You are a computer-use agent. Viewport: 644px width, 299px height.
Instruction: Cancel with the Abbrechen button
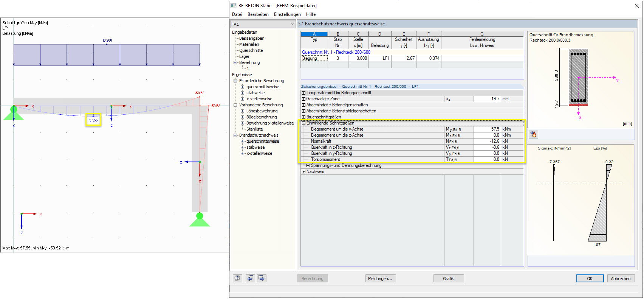(621, 279)
